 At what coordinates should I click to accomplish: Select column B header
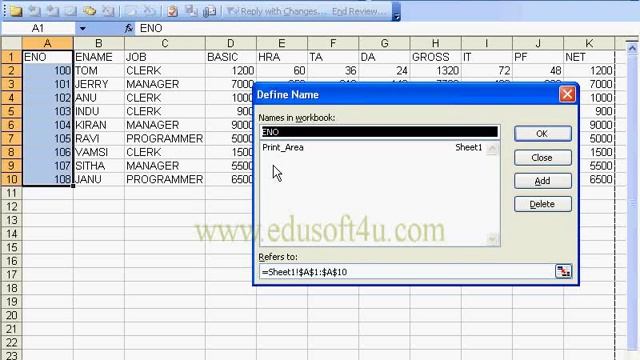[x=99, y=43]
